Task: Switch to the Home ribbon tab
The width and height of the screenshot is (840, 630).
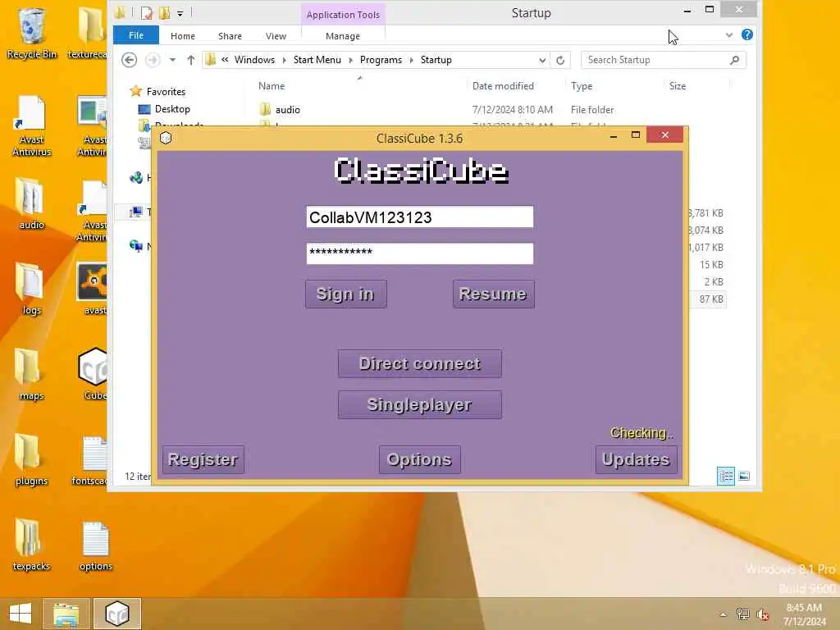Action: point(183,36)
